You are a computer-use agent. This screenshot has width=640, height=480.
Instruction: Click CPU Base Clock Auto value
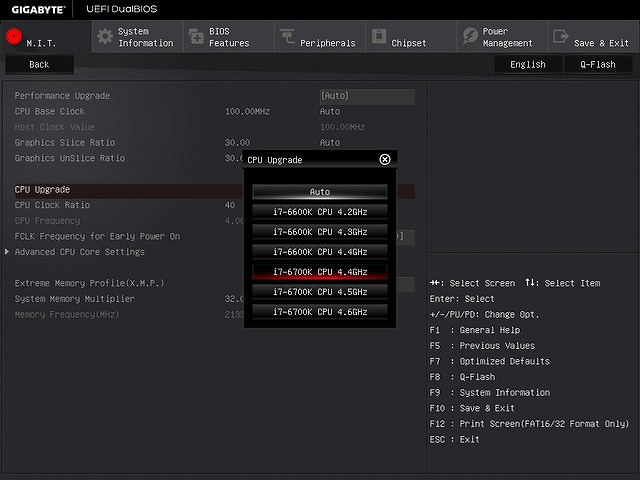click(330, 111)
